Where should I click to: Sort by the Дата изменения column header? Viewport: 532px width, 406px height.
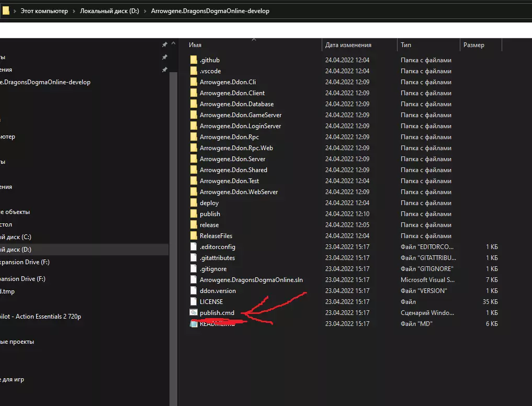pyautogui.click(x=348, y=46)
